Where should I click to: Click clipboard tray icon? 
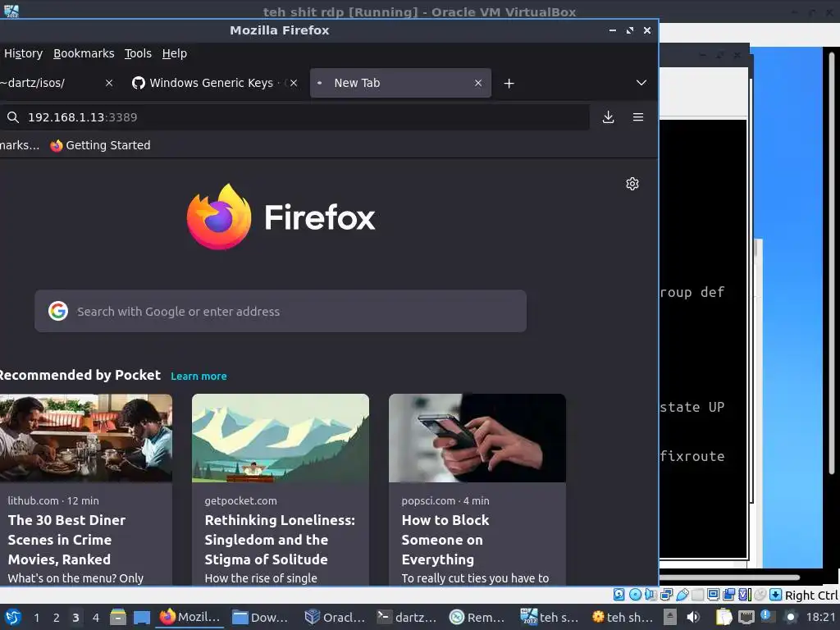click(724, 618)
